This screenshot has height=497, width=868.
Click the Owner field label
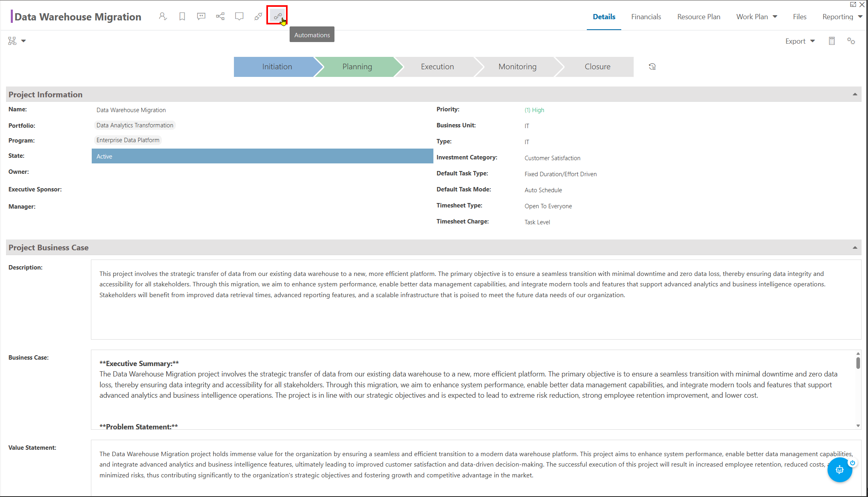18,172
